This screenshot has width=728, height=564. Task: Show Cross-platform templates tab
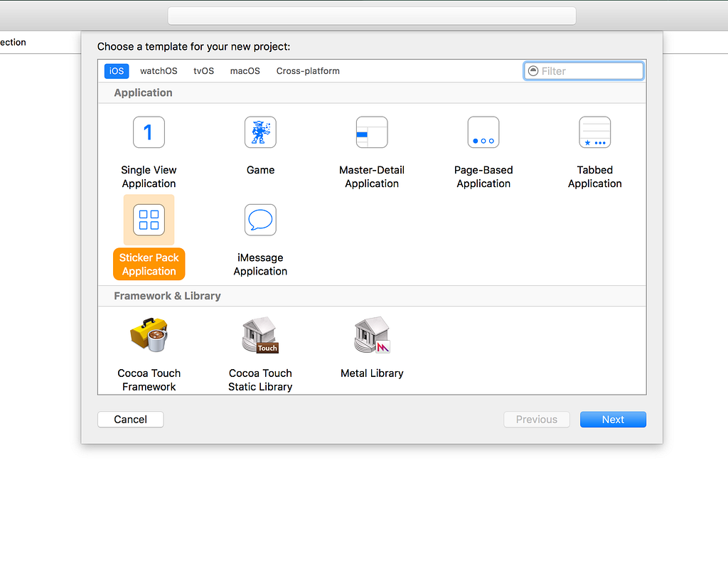point(308,71)
